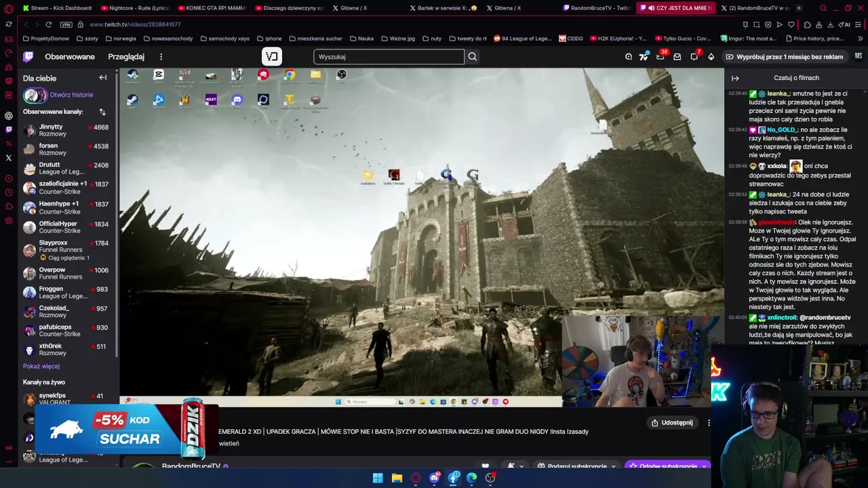Click the user avatar in Twitch header
Viewport: 868px width, 488px height.
pos(859,56)
